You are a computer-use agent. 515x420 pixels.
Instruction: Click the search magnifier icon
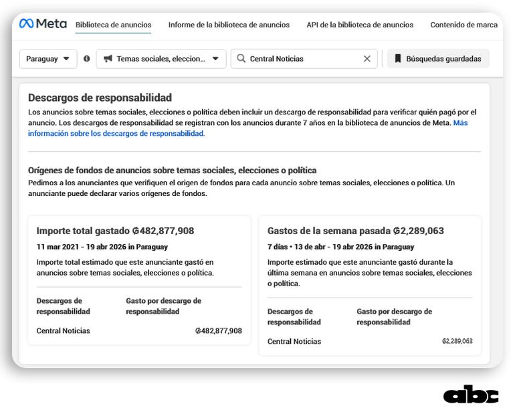(x=241, y=58)
